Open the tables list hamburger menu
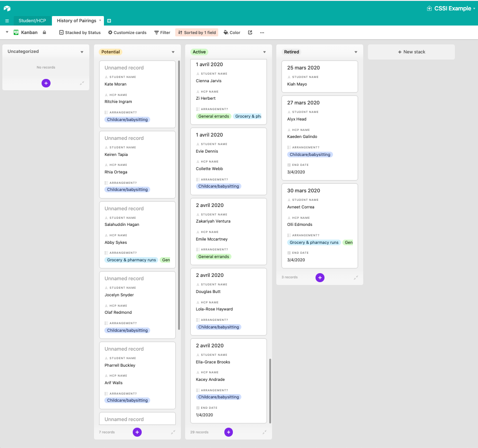 coord(7,21)
